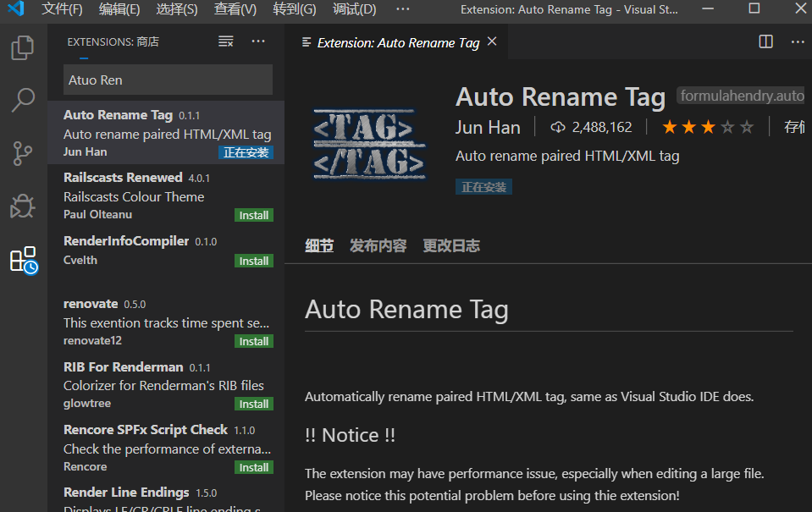Click the glowtree publisher name

point(87,404)
